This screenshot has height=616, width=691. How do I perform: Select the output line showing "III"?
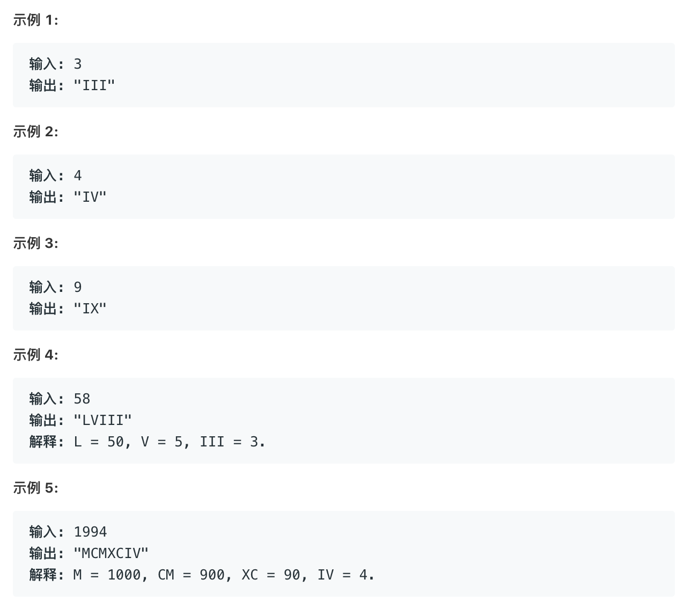point(72,86)
